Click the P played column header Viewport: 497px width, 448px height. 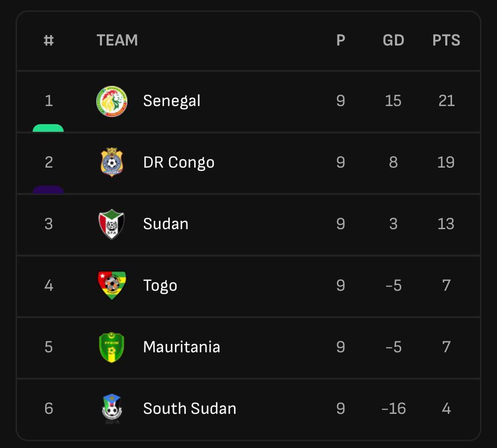340,40
